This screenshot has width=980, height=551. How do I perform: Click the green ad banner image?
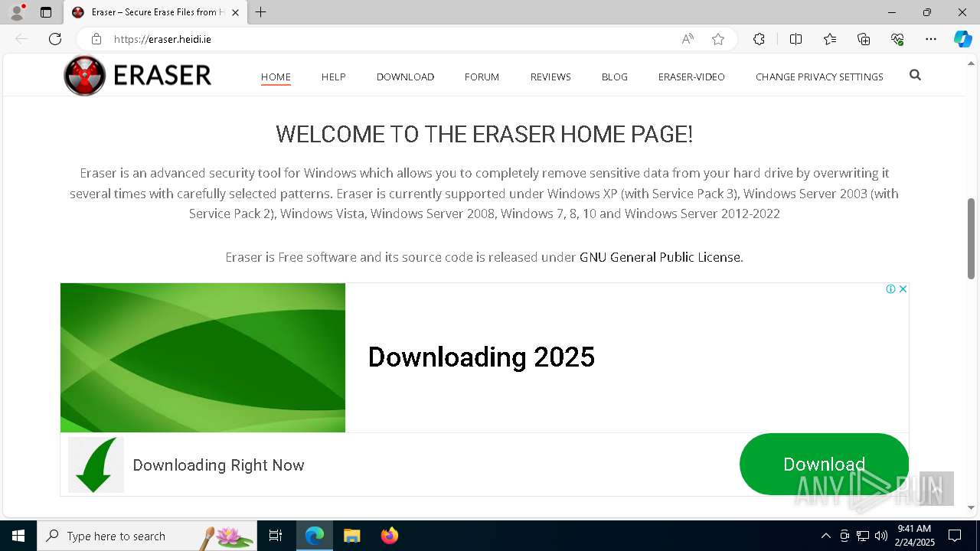[203, 357]
